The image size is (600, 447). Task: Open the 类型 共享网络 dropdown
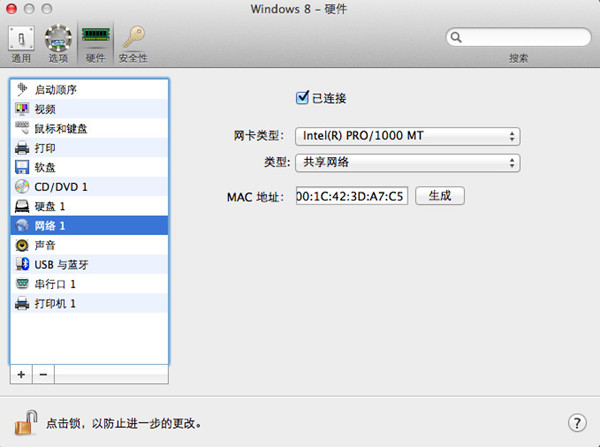click(x=408, y=163)
